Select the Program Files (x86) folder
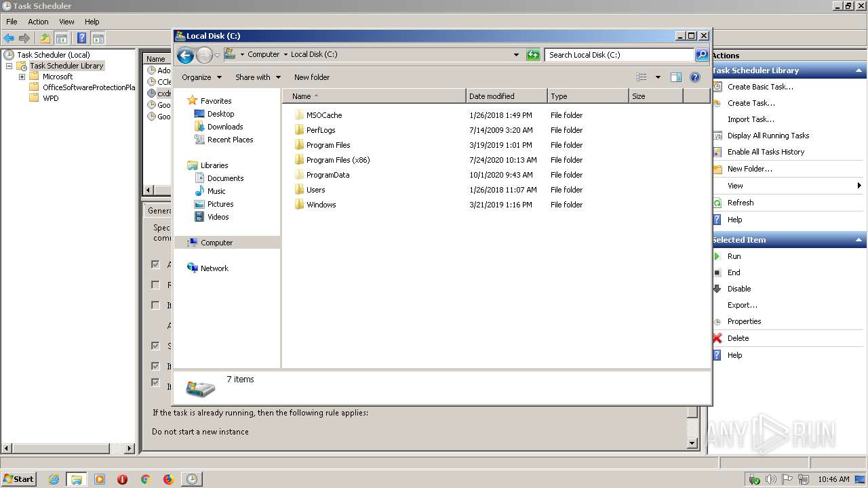 tap(338, 160)
